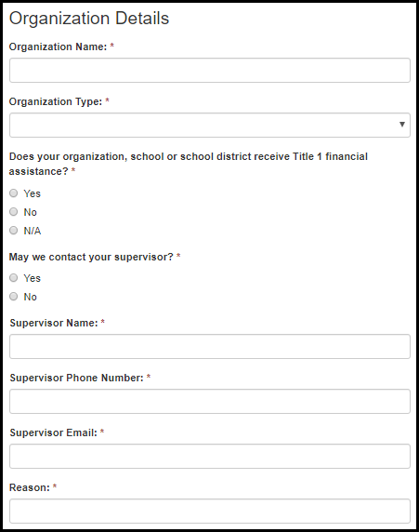Choose N/A for Title 1 assistance
The image size is (419, 532).
point(14,231)
